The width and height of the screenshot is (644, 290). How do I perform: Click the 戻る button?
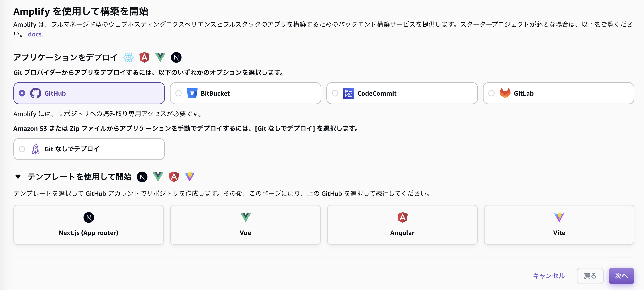point(590,276)
